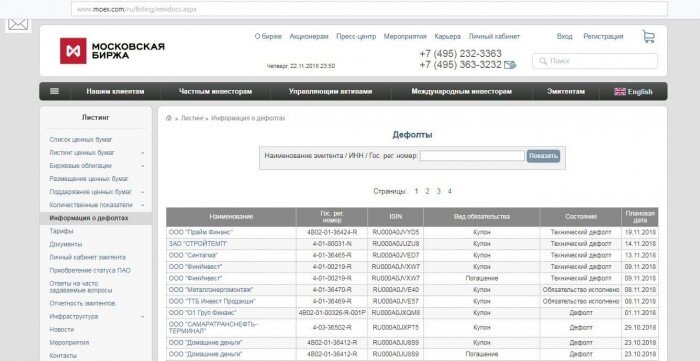Go to page 2 of defaults
The width and height of the screenshot is (700, 361).
click(427, 191)
